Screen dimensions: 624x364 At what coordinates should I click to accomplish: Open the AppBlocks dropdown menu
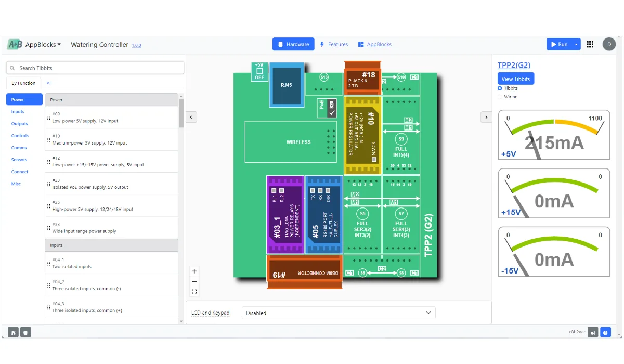pyautogui.click(x=43, y=45)
